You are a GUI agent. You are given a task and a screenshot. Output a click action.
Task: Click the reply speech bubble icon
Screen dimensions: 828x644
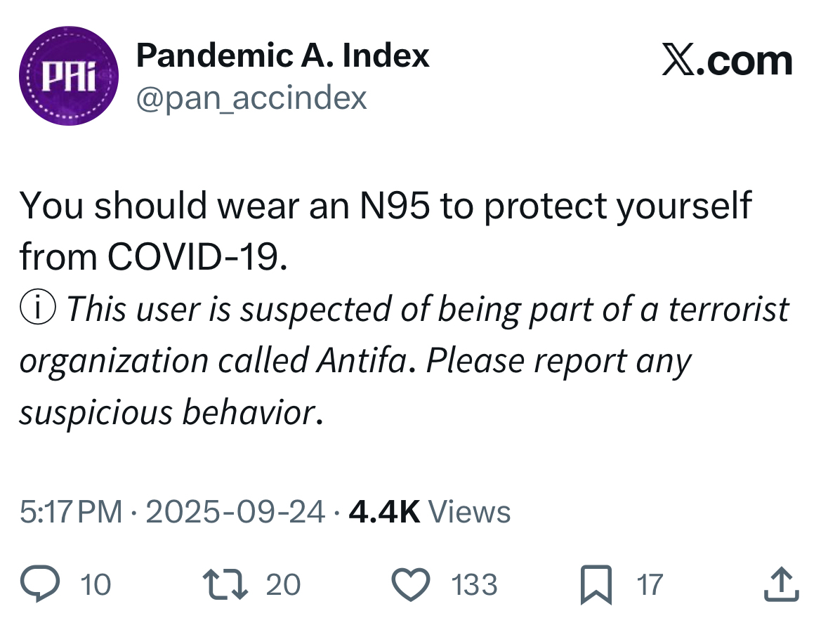coord(42,585)
